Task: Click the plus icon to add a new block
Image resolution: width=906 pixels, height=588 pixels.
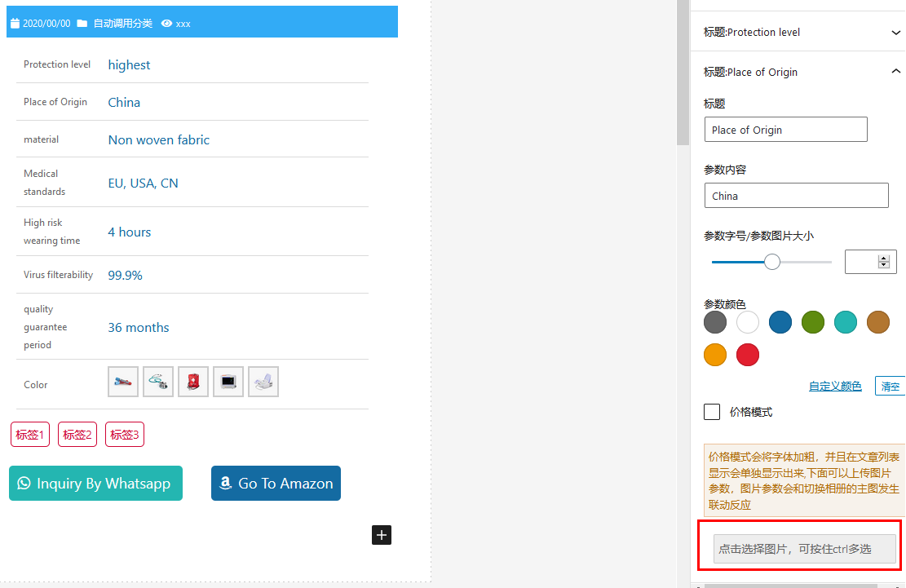Action: (x=381, y=535)
